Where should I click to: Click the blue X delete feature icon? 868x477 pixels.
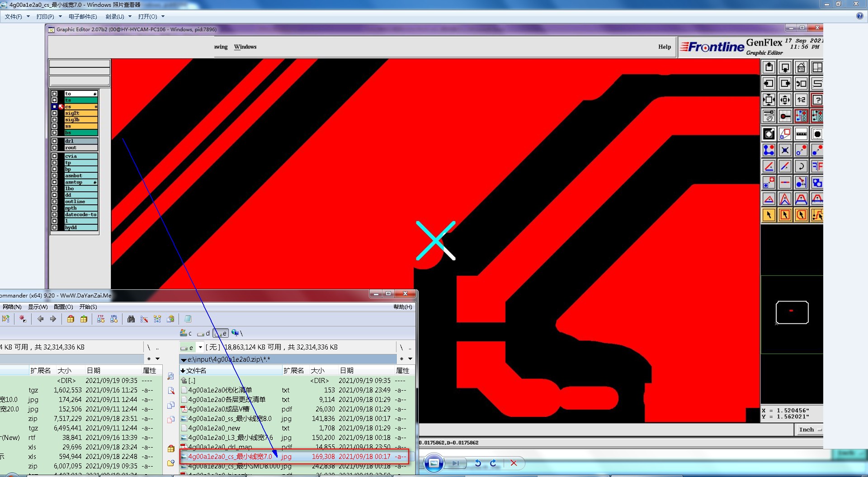[785, 150]
